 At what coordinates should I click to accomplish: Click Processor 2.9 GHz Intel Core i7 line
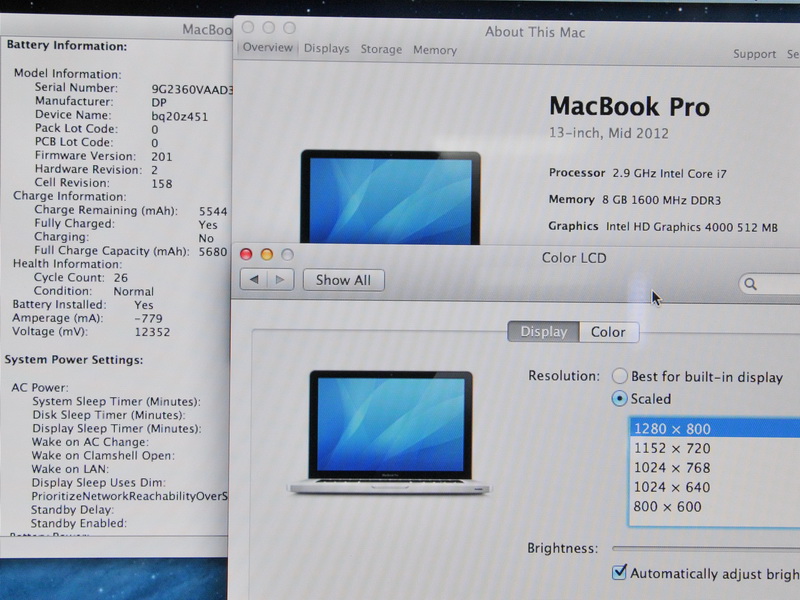638,173
